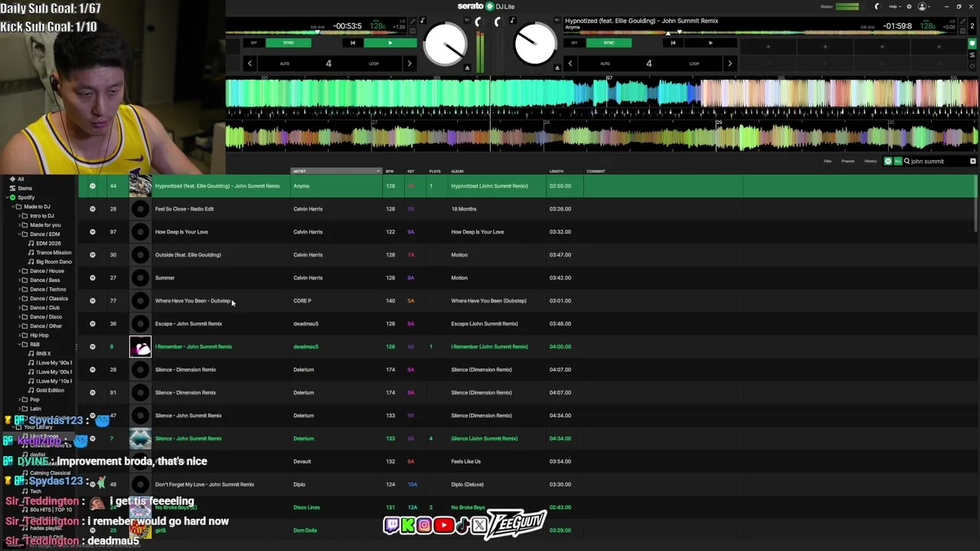
Task: Expand the Intro to DJ folder
Action: tap(19, 216)
